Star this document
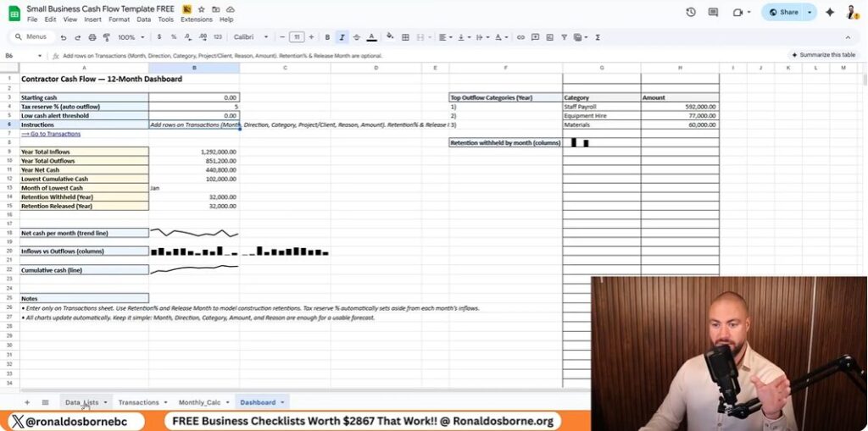This screenshot has width=868, height=431. pyautogui.click(x=202, y=9)
